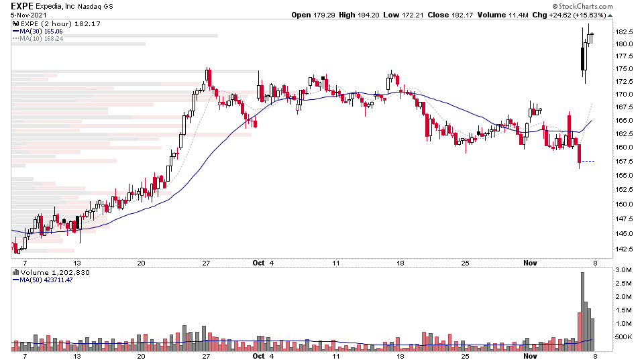The height and width of the screenshot is (362, 644).
Task: Click the Volume 11.4M value in header
Action: (502, 15)
